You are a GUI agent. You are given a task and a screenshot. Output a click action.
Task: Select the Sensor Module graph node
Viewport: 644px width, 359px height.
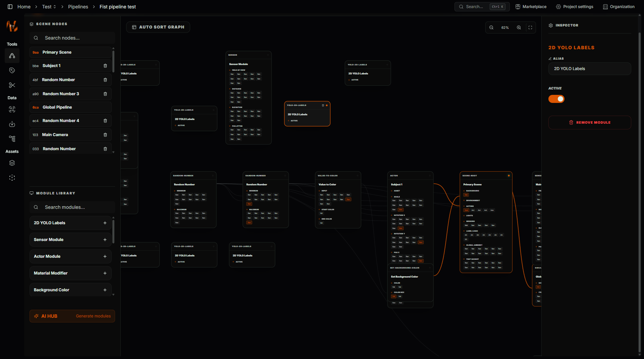pyautogui.click(x=249, y=98)
